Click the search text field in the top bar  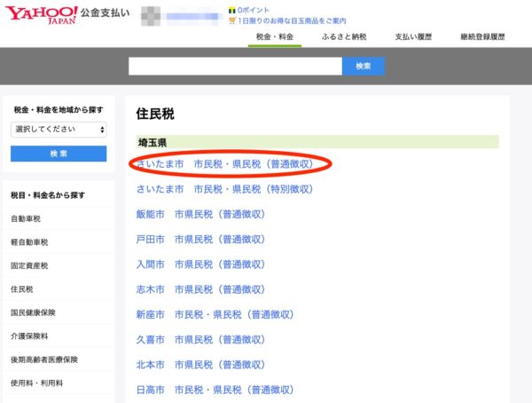click(235, 66)
